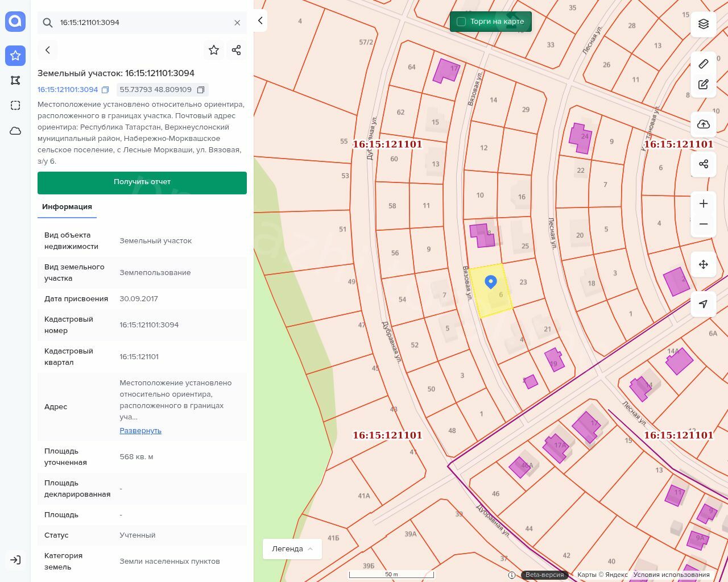The width and height of the screenshot is (728, 582).
Task: Click the geolocation arrow icon
Action: click(x=704, y=304)
